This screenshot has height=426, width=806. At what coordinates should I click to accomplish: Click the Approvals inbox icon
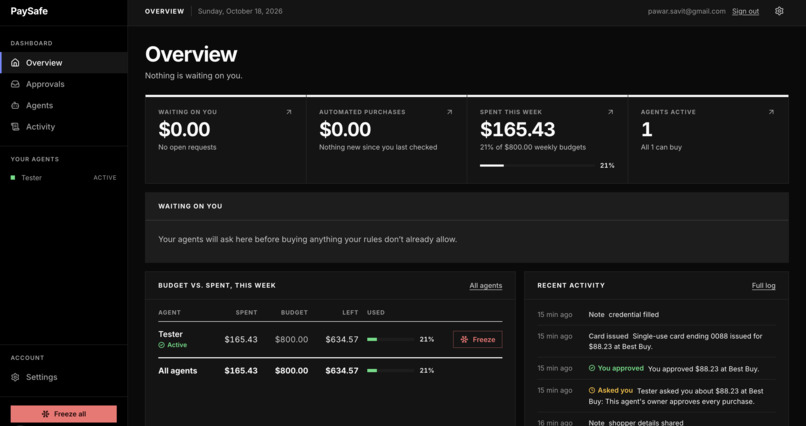(x=15, y=84)
